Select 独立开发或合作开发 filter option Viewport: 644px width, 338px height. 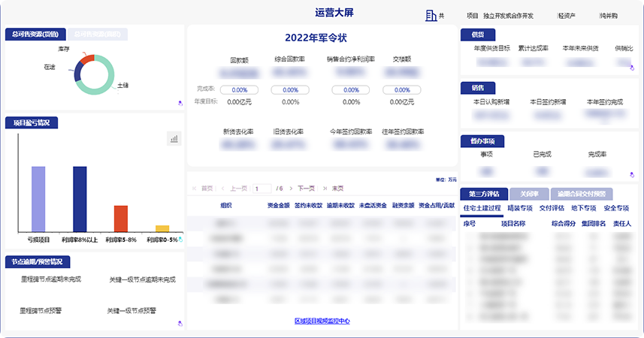[x=508, y=16]
